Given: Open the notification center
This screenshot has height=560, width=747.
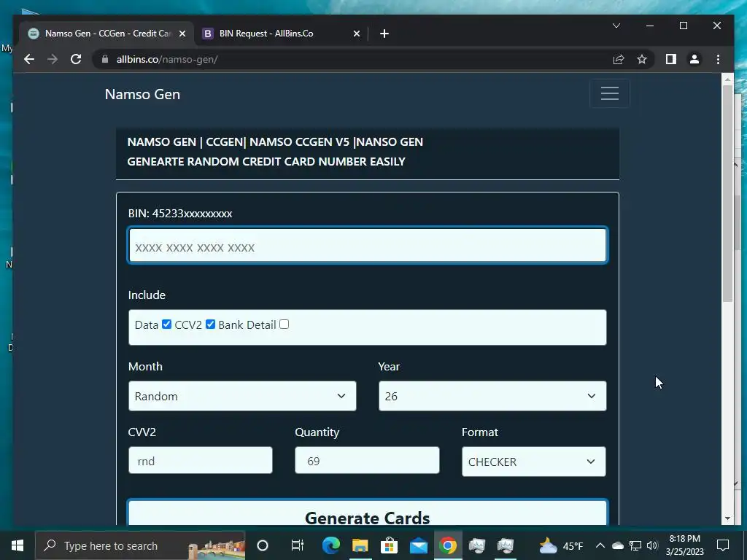Looking at the screenshot, I should coord(723,545).
